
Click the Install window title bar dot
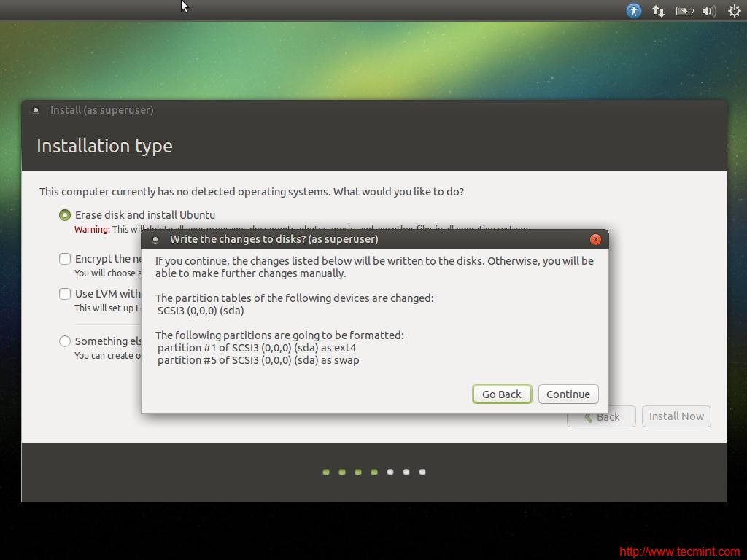tap(35, 111)
